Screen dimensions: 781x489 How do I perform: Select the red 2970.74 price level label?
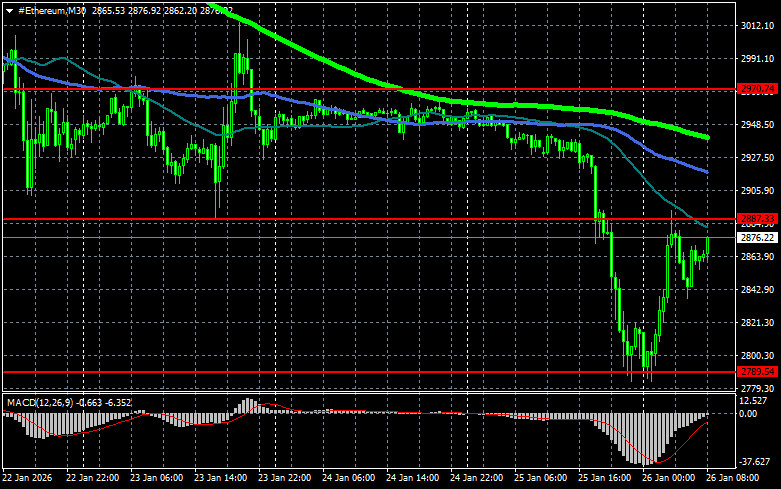pyautogui.click(x=758, y=89)
